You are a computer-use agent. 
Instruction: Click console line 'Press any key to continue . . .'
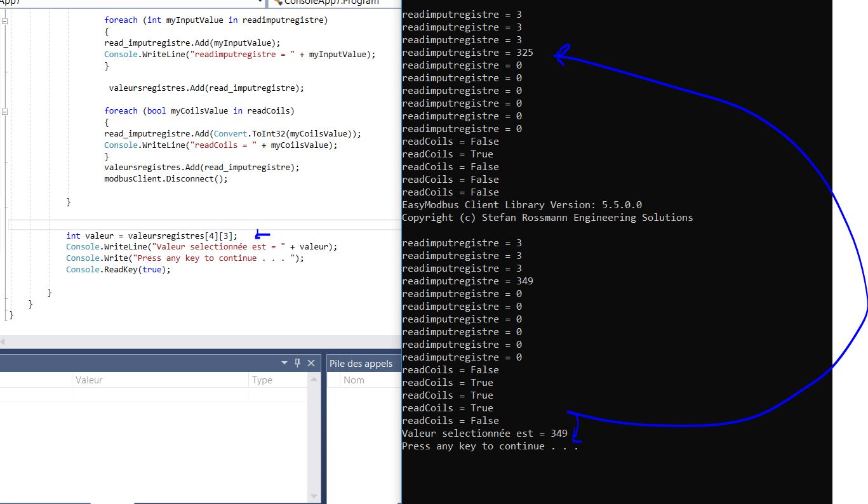click(x=490, y=446)
